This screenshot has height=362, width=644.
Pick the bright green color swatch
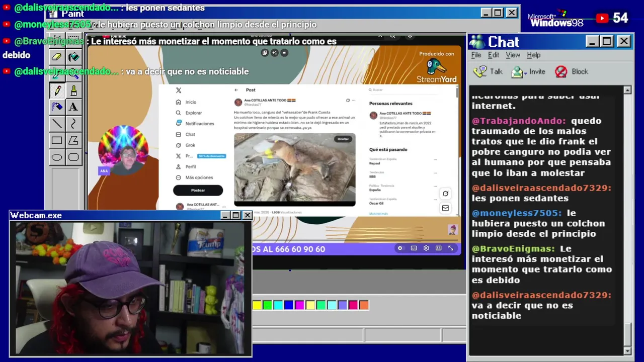pyautogui.click(x=267, y=305)
